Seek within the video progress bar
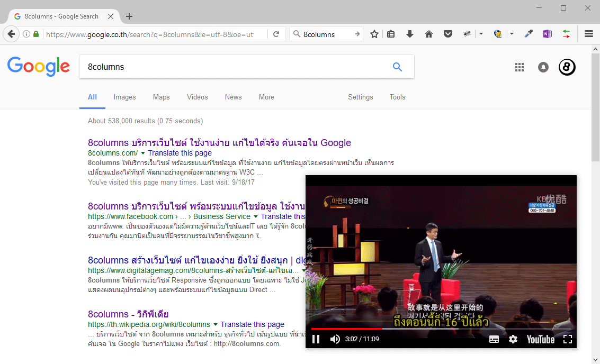The image size is (600, 364). 441,329
